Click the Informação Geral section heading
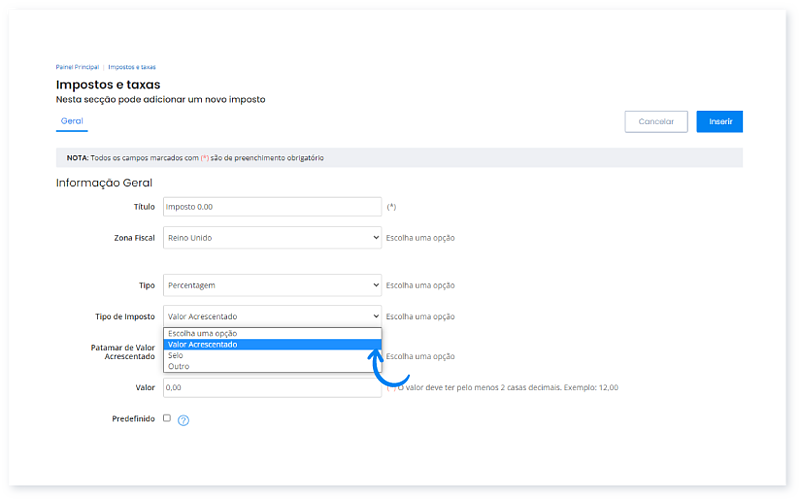 tap(104, 182)
